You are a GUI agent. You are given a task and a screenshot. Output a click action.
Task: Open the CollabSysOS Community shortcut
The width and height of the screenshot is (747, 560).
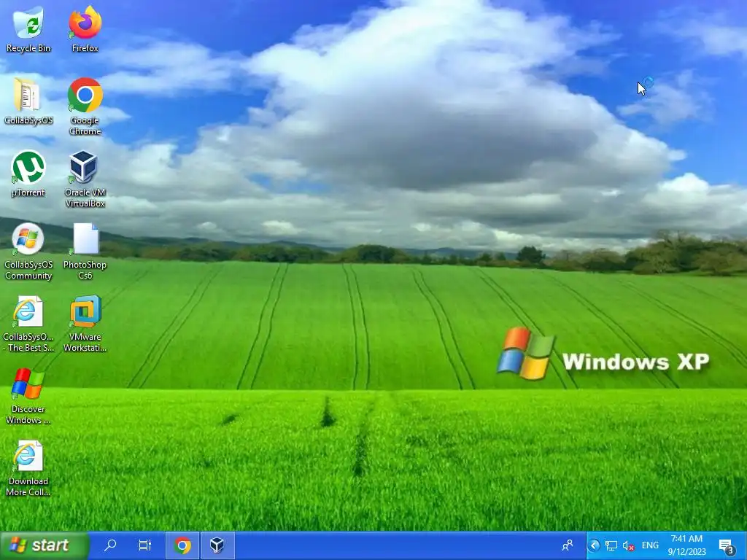click(x=28, y=251)
